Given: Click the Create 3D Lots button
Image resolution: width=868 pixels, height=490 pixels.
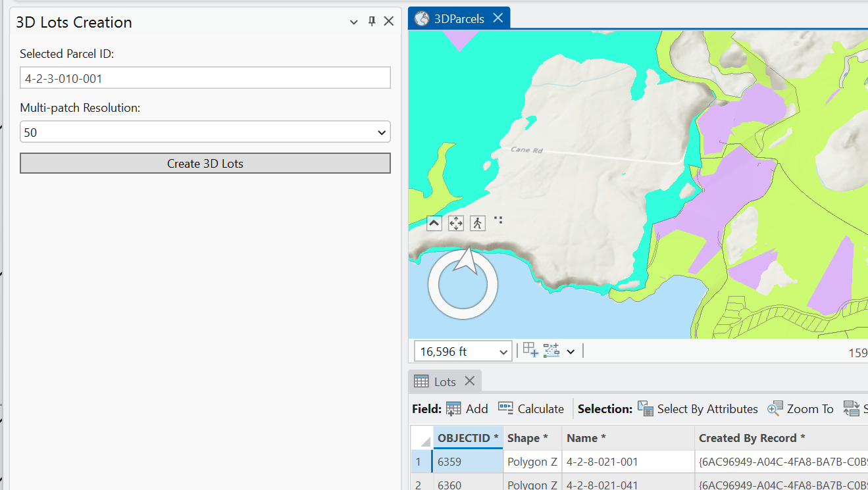Looking at the screenshot, I should [x=205, y=163].
